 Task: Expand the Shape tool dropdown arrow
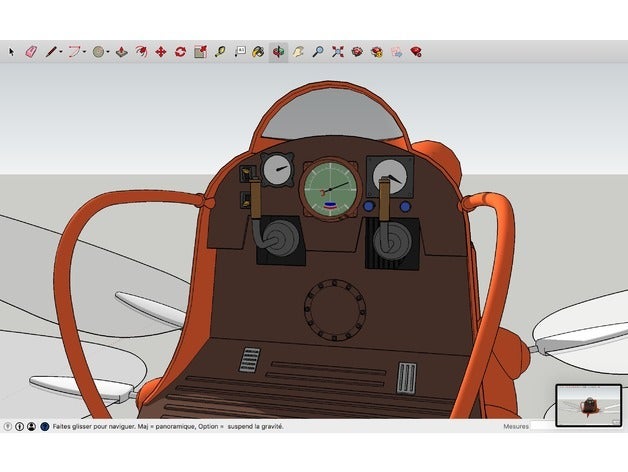[x=109, y=52]
